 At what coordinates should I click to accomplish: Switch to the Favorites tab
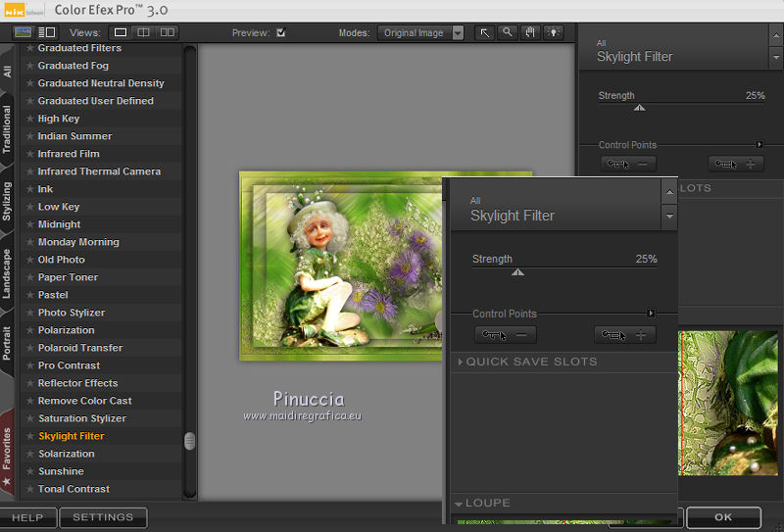(x=7, y=453)
